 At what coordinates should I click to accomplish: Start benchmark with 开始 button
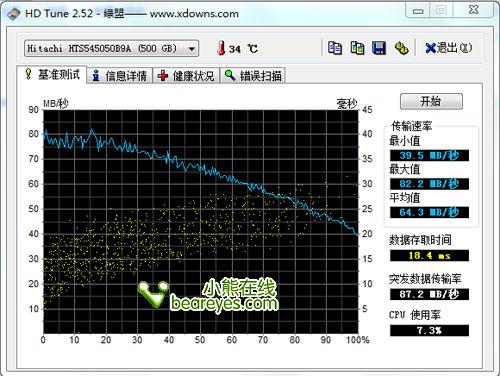coord(431,101)
